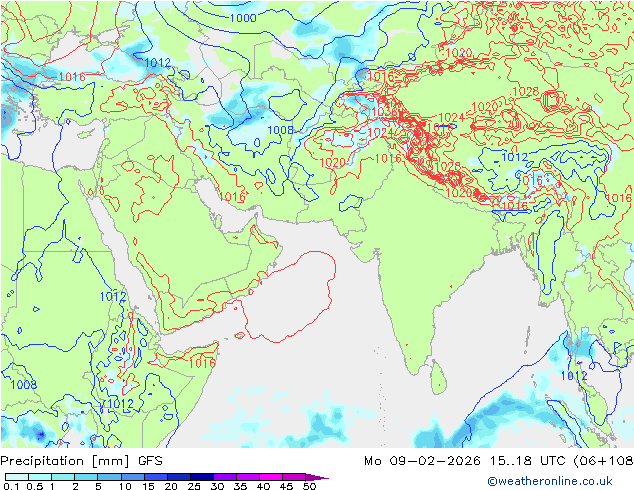The height and width of the screenshot is (490, 634).
Task: Click the '1028' isobar label over western China
Action: tap(526, 92)
